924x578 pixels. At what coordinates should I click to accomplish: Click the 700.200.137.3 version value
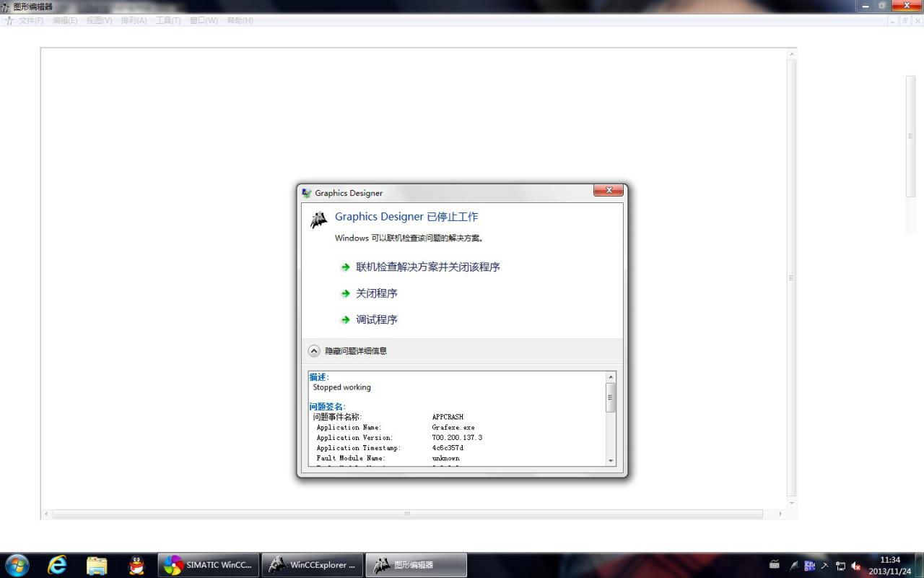457,438
